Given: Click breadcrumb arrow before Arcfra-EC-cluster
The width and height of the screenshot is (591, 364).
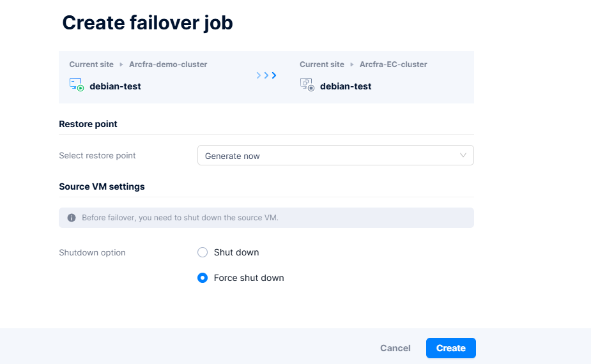Looking at the screenshot, I should (352, 64).
